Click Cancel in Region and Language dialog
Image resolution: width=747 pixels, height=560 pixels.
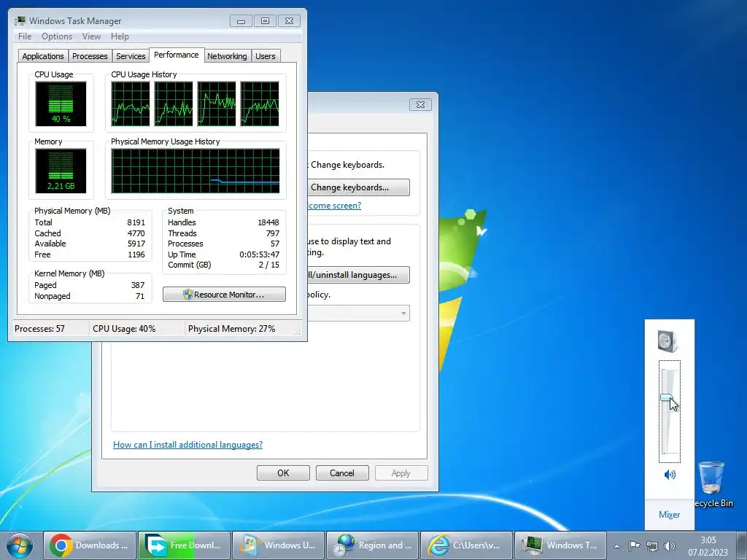coord(342,472)
